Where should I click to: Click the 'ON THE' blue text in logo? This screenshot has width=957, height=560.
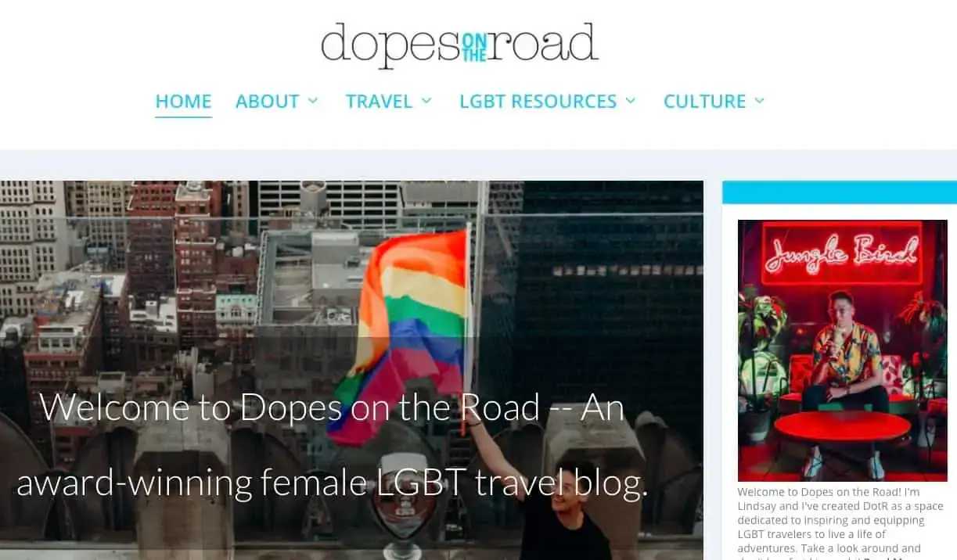pos(474,47)
